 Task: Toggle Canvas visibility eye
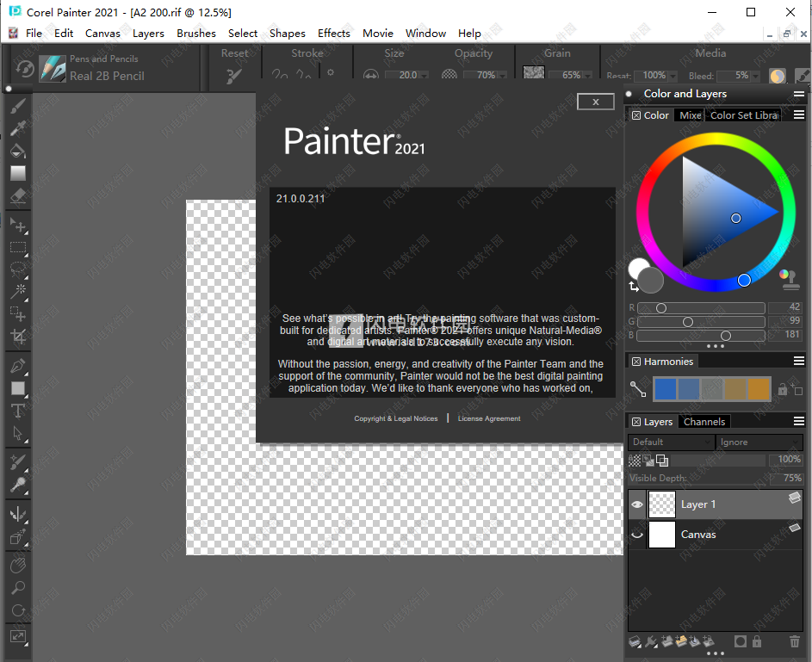tap(637, 535)
